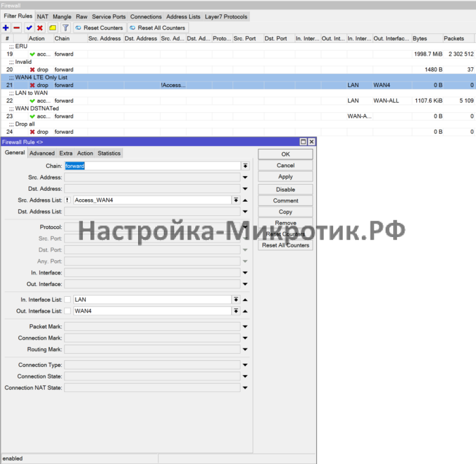476x464 pixels.
Task: Remove selected rule with red minus icon
Action: pyautogui.click(x=17, y=28)
